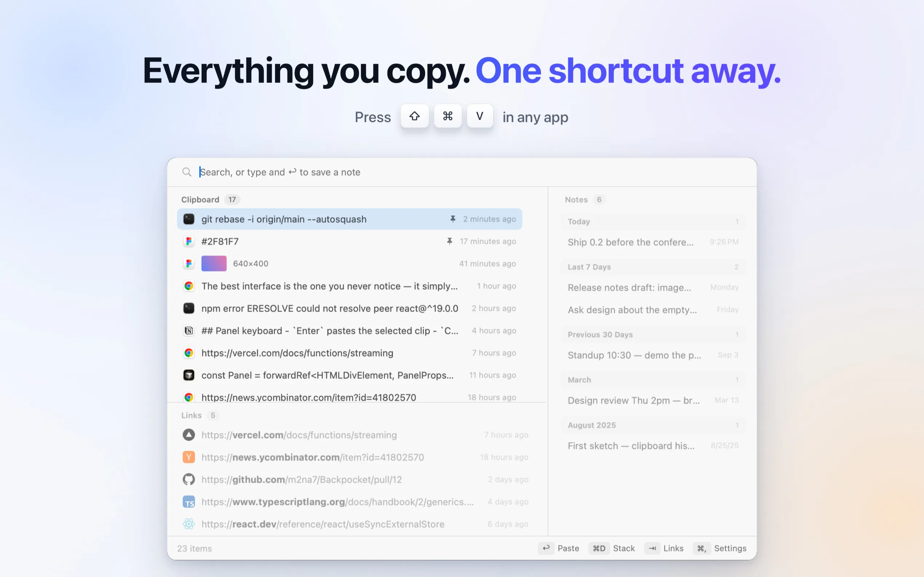Screen dimensions: 924x577
Task: Click the editor icon beside const Panel clip
Action: click(188, 375)
